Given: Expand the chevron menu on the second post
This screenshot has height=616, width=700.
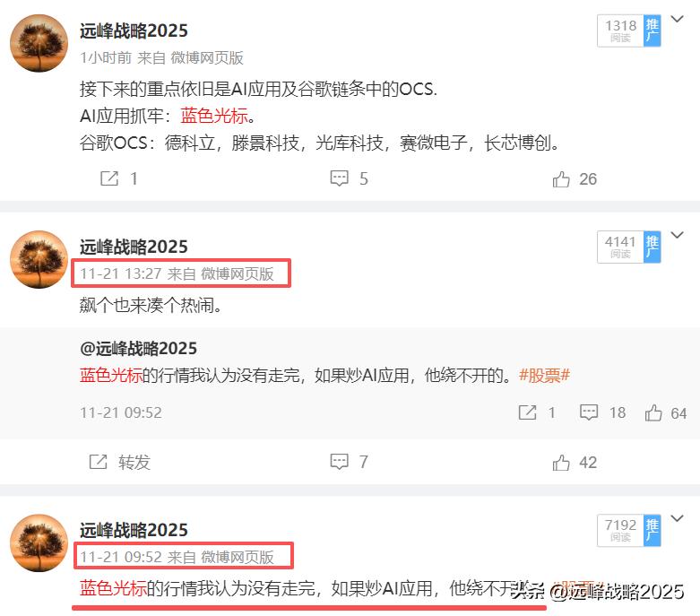Looking at the screenshot, I should pyautogui.click(x=678, y=235).
